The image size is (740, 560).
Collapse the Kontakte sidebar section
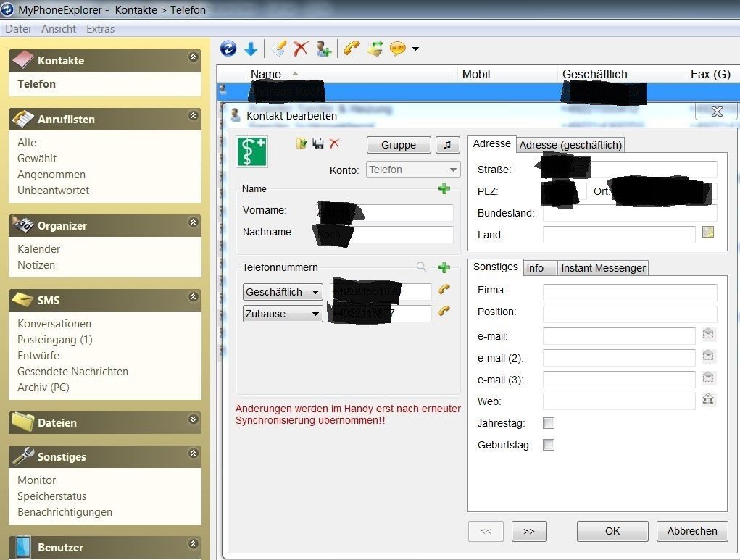[x=193, y=57]
